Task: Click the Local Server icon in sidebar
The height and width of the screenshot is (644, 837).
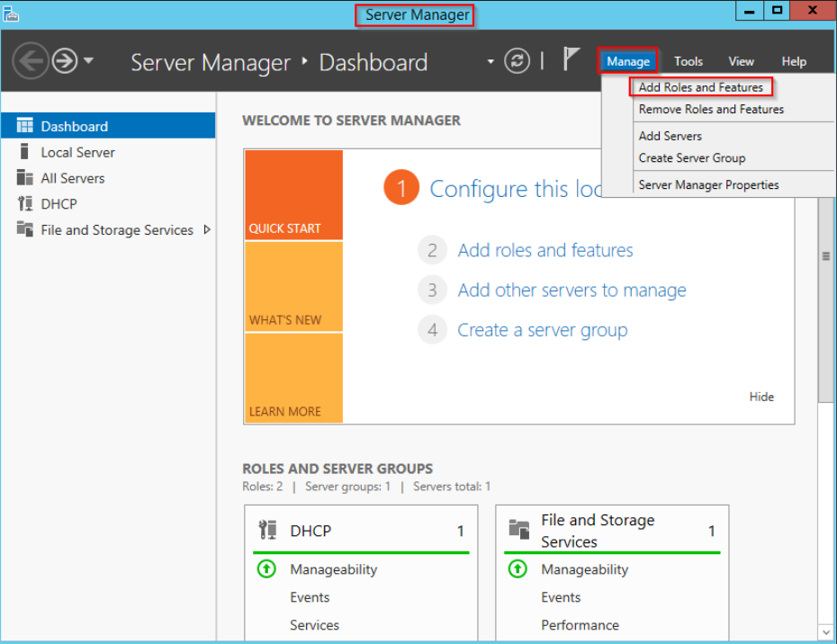Action: (x=24, y=151)
